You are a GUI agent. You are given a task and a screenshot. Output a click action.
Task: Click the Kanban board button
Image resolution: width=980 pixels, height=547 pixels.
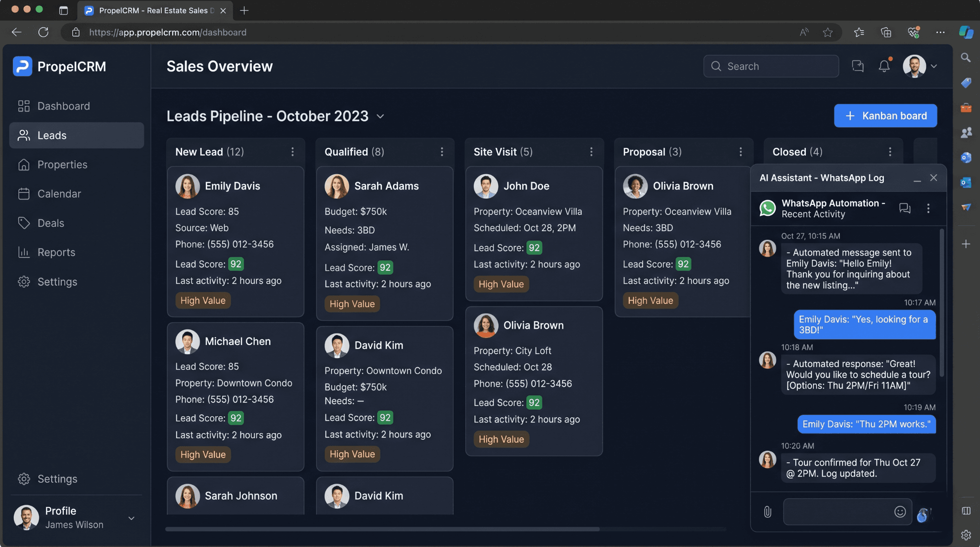885,116
